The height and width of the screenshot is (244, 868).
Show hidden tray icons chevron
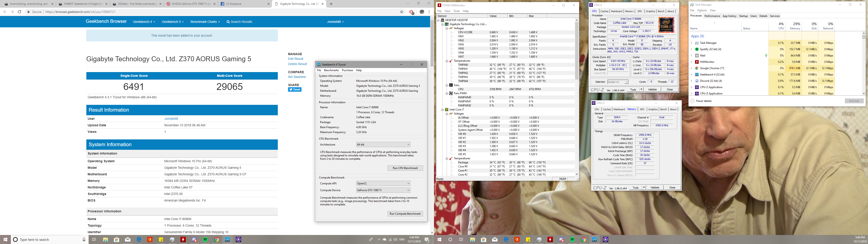(379, 240)
